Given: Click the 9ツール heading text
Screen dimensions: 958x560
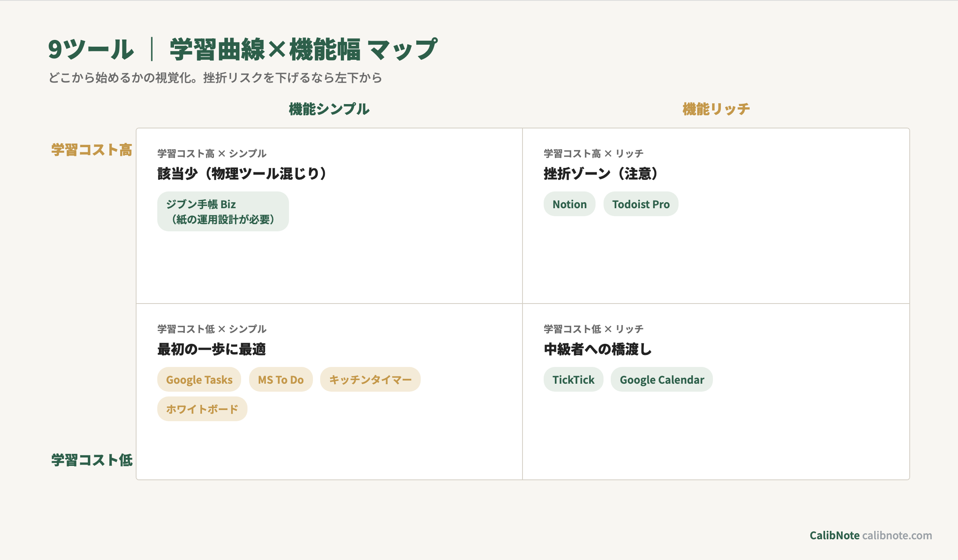Looking at the screenshot, I should [91, 49].
